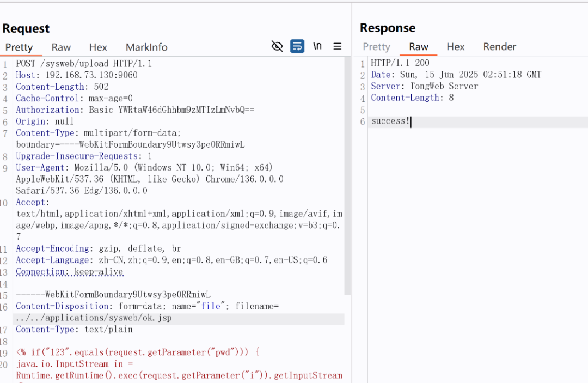Viewport: 588px width, 383px height.
Task: Open the MarkInfo tab in Request
Action: click(x=146, y=47)
